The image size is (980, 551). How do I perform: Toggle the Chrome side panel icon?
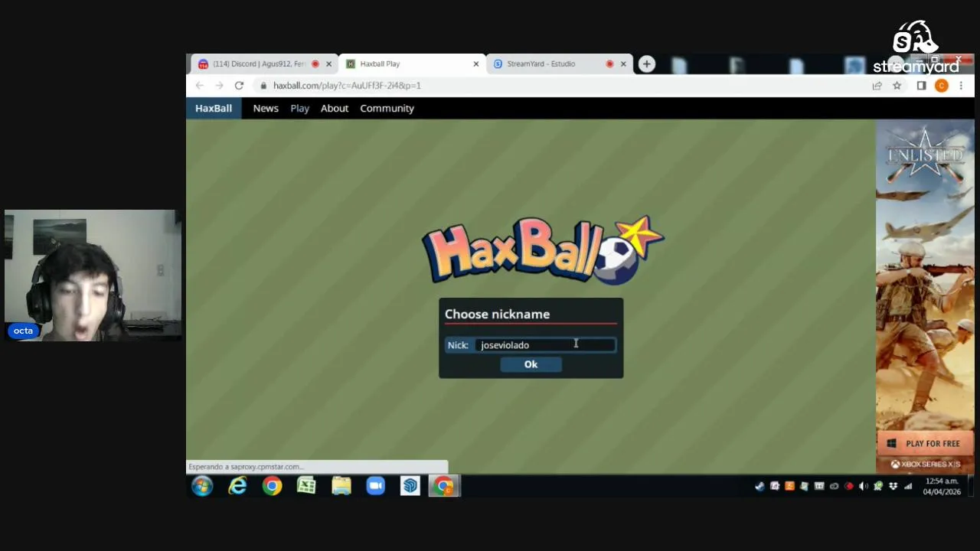pyautogui.click(x=921, y=86)
